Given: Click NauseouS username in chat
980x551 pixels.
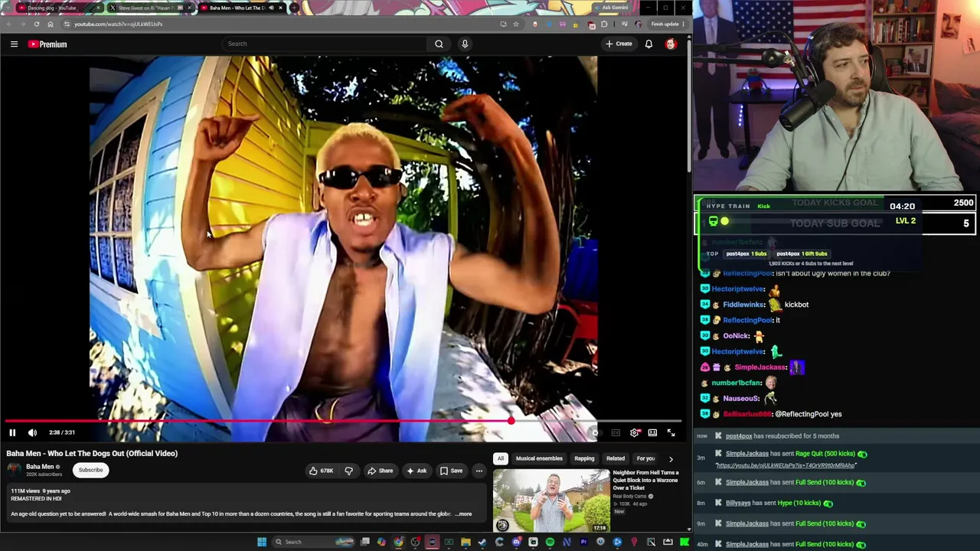Looking at the screenshot, I should (741, 399).
